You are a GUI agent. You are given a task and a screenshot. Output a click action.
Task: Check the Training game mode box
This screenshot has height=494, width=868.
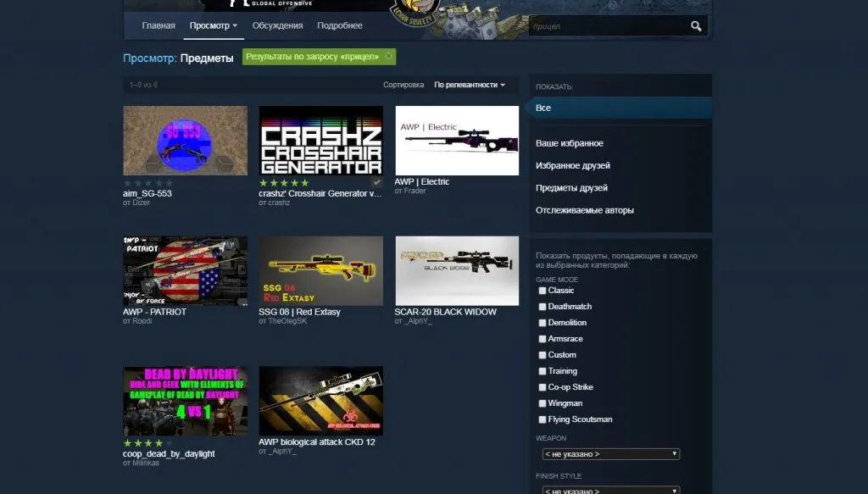tap(542, 371)
